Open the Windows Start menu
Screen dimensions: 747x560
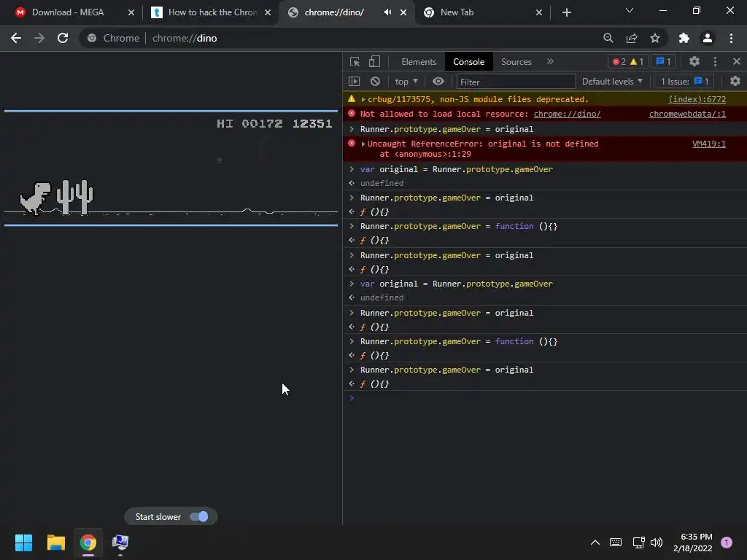23,542
